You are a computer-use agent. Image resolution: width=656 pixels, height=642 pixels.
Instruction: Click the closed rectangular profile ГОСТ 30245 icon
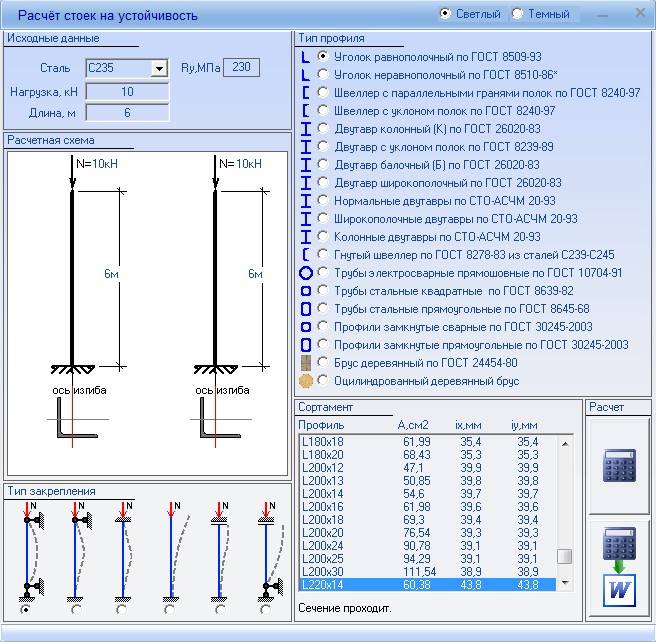(306, 345)
